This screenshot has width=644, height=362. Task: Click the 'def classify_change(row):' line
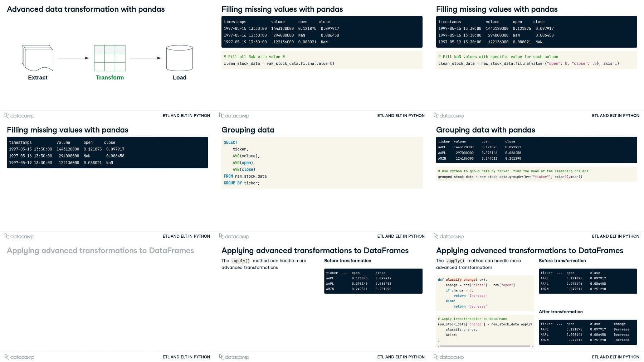(463, 280)
